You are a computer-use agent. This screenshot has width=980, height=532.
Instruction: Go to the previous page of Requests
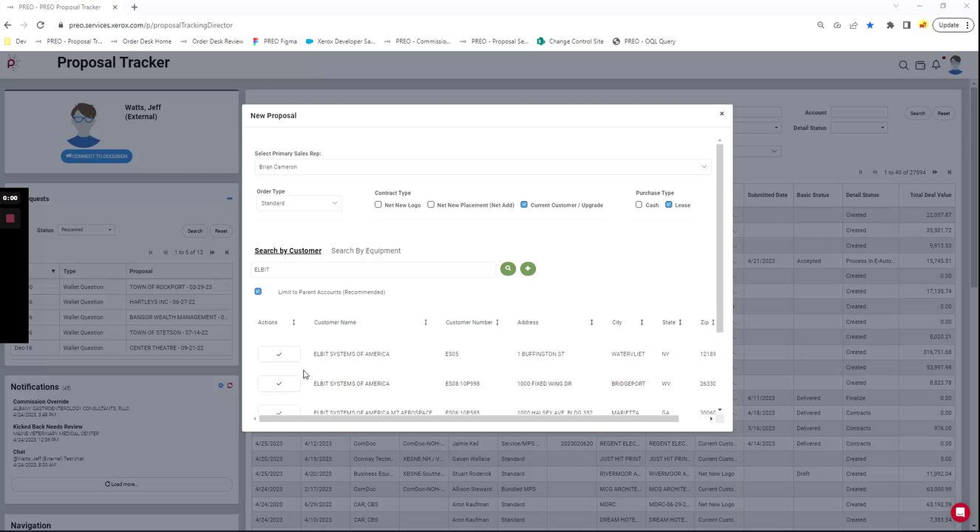coord(165,253)
